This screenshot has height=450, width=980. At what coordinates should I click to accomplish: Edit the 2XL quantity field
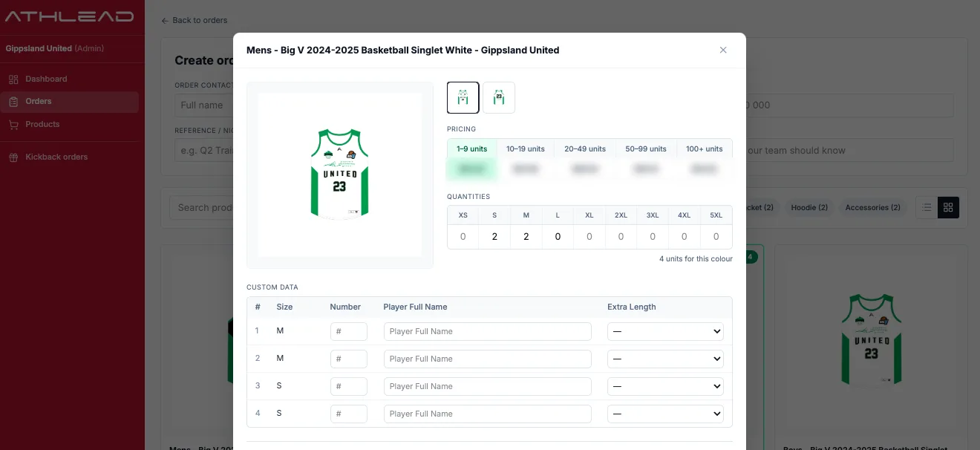click(x=621, y=237)
